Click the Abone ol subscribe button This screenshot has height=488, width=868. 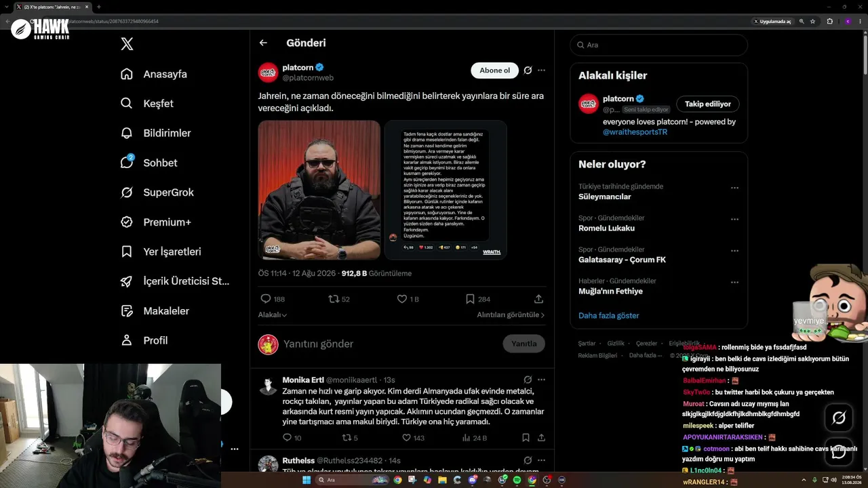(494, 70)
